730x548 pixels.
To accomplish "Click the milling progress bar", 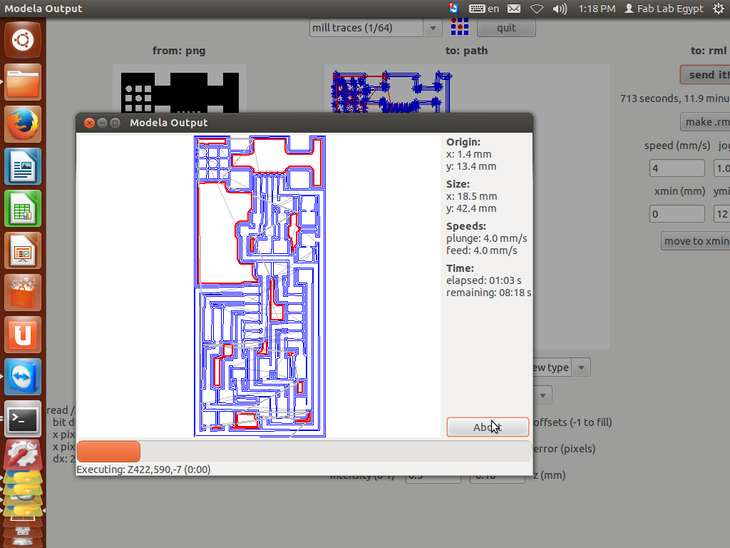I will point(304,452).
